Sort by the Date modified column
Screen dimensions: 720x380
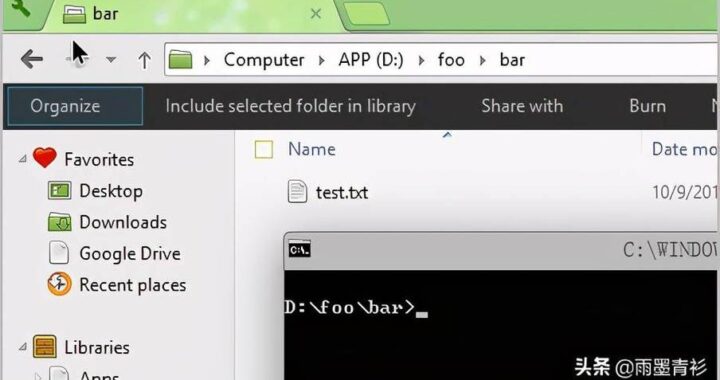pyautogui.click(x=685, y=150)
